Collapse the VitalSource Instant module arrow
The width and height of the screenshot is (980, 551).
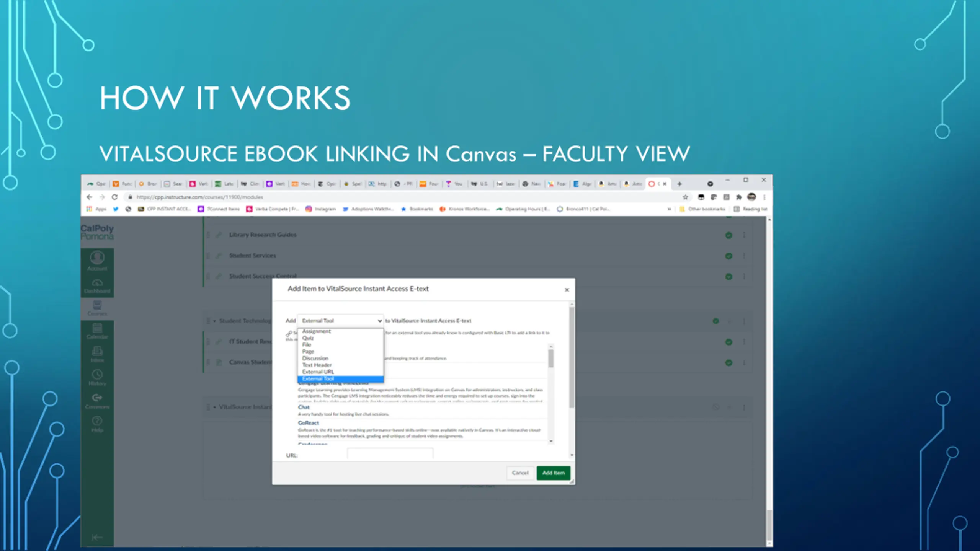click(214, 407)
